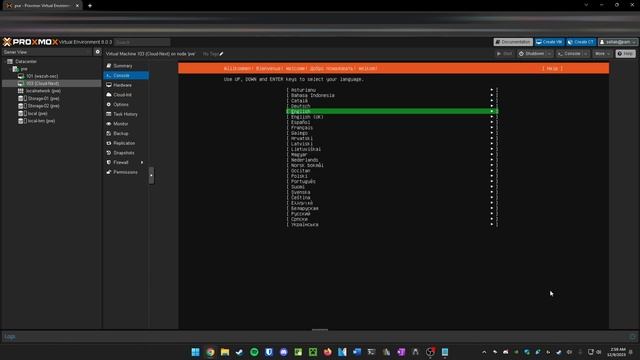Viewport: 640px width, 360px height.
Task: Click the Create CT button
Action: point(581,42)
